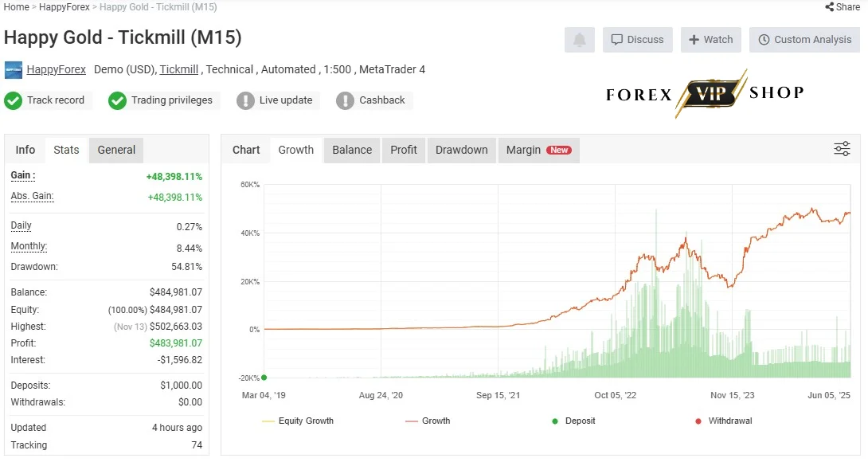Toggle the Growth legend series
Image resolution: width=868 pixels, height=462 pixels.
(x=428, y=421)
